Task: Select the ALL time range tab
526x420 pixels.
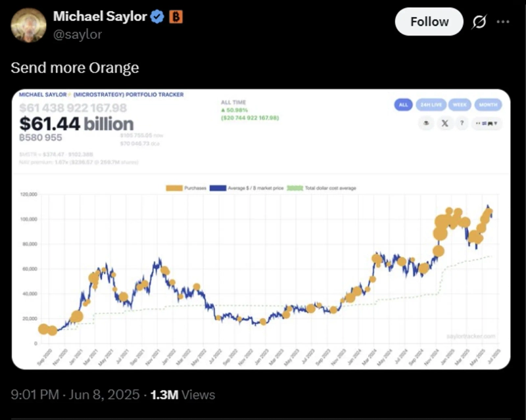Action: (x=404, y=105)
